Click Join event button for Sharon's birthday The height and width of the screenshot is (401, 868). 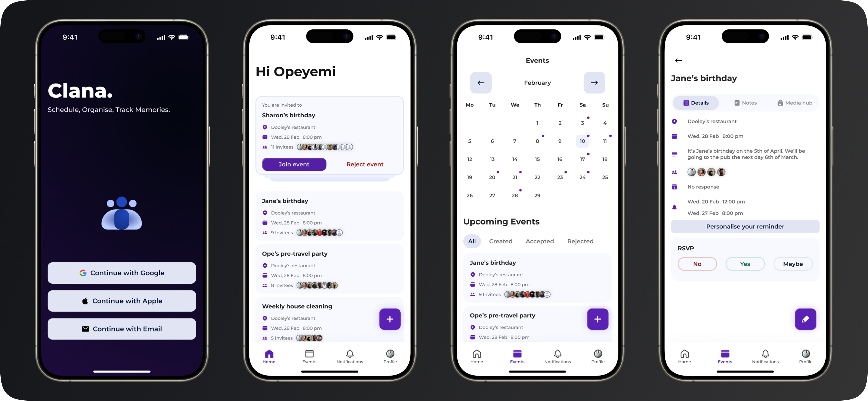click(x=294, y=164)
